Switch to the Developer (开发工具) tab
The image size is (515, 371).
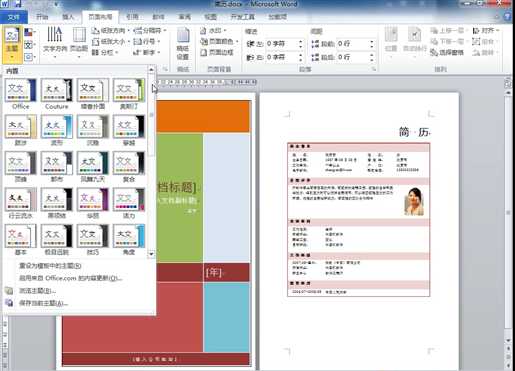click(x=243, y=17)
